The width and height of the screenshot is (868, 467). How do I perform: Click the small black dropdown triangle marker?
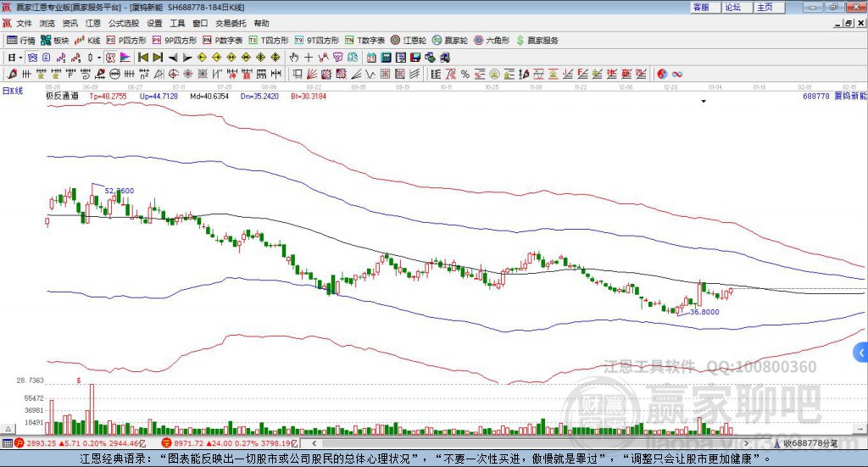[704, 101]
